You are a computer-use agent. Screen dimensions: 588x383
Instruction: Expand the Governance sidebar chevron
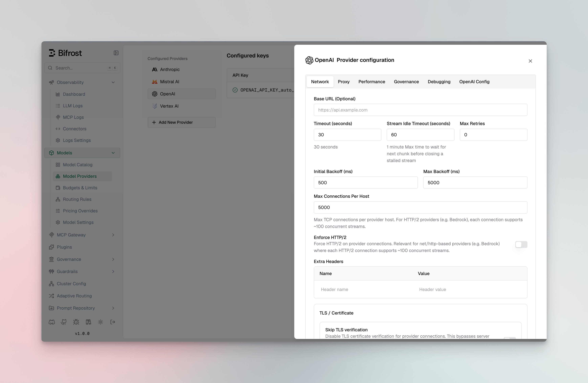113,259
